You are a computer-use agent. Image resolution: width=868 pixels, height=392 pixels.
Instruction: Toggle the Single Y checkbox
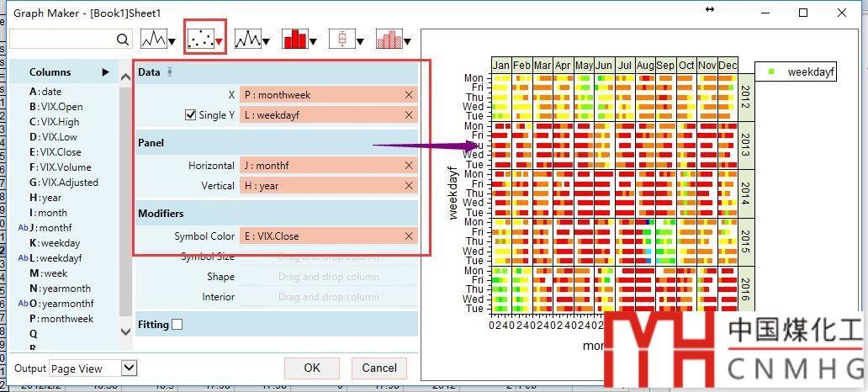(x=190, y=114)
